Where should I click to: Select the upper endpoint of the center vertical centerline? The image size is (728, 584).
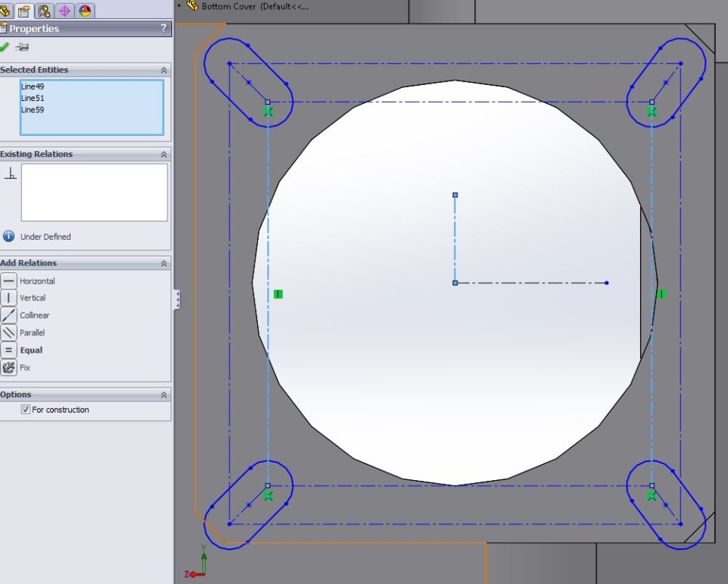pyautogui.click(x=455, y=195)
